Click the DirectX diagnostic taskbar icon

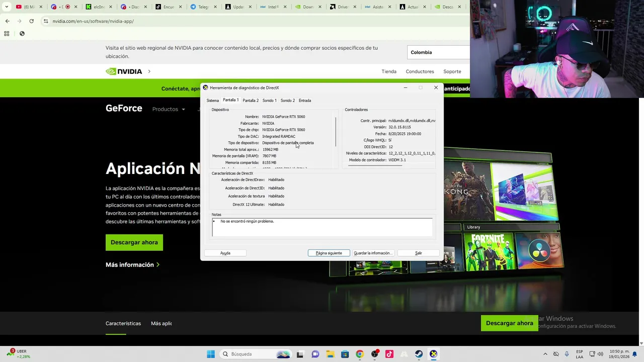tap(433, 354)
